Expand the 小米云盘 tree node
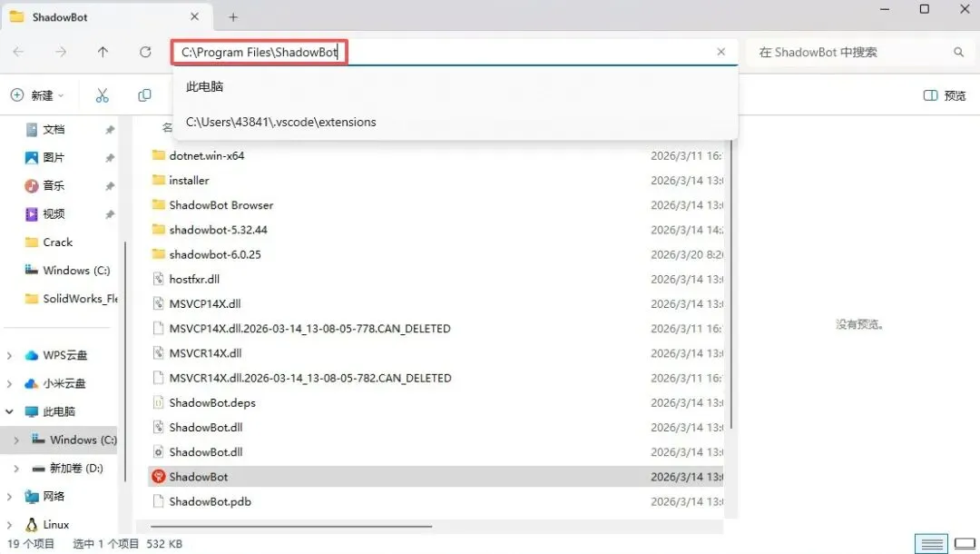This screenshot has height=554, width=980. click(9, 383)
